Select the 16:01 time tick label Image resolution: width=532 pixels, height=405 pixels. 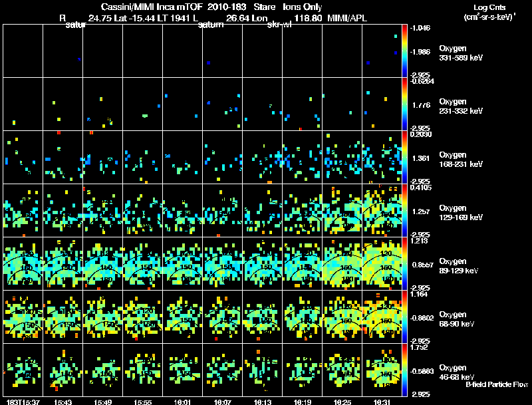point(182,402)
